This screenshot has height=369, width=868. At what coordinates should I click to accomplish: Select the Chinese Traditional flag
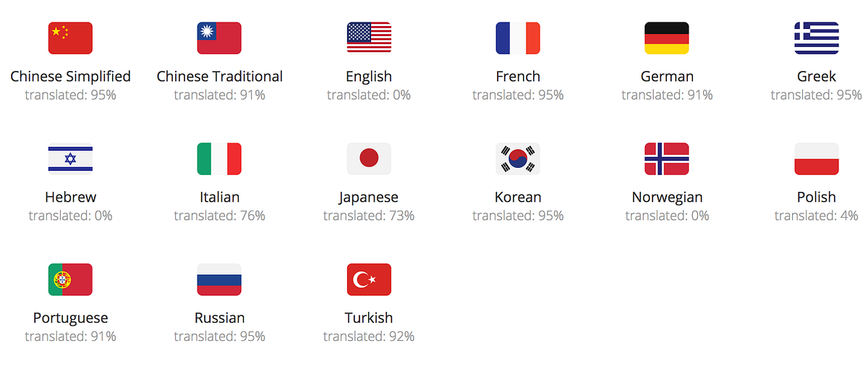click(x=219, y=38)
